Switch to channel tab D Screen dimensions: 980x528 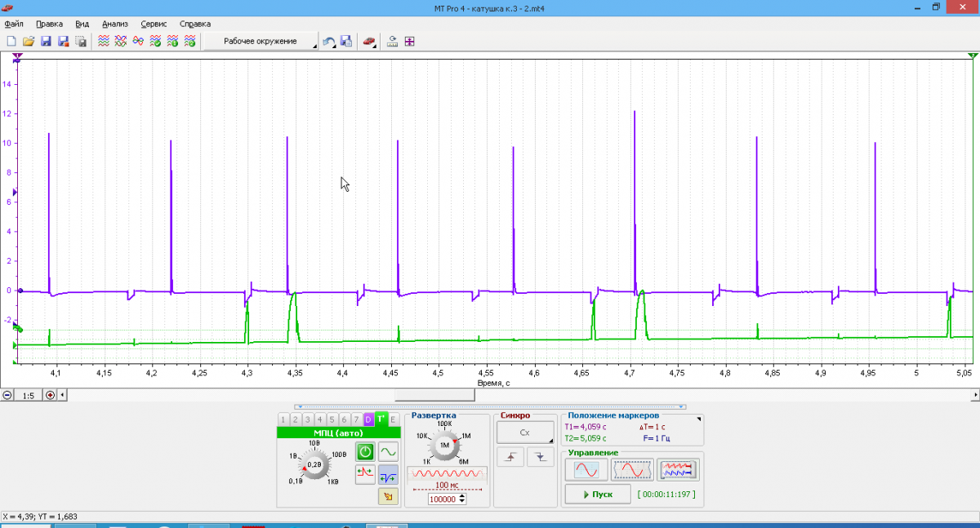coord(368,419)
